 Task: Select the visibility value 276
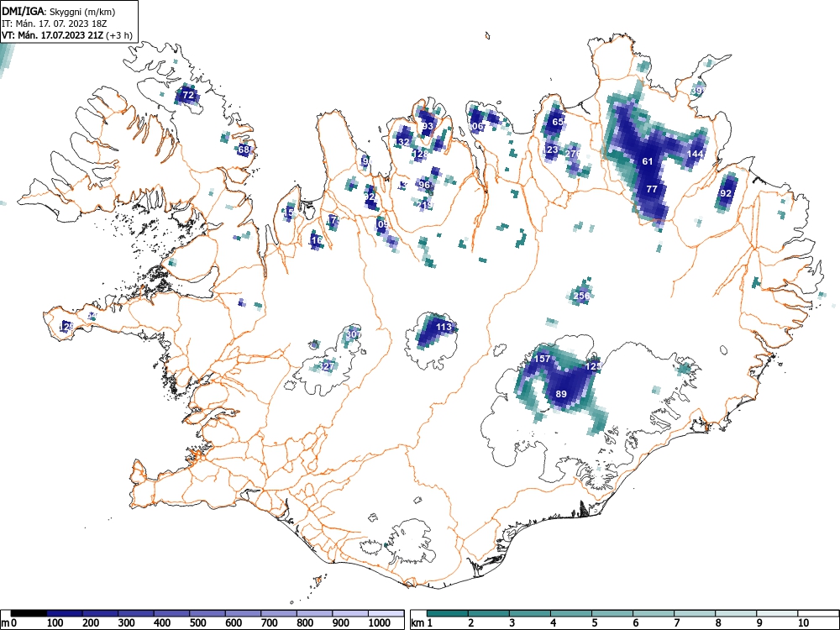(x=573, y=154)
